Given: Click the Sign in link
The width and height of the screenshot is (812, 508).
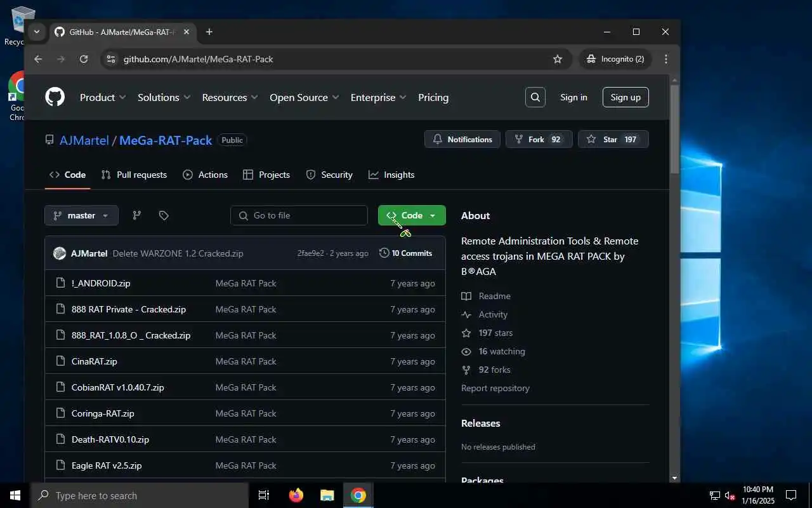Looking at the screenshot, I should (x=573, y=97).
